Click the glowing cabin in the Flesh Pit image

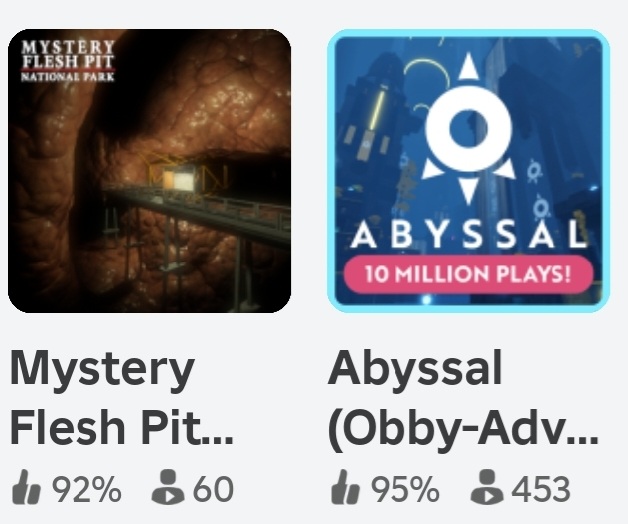pyautogui.click(x=179, y=179)
